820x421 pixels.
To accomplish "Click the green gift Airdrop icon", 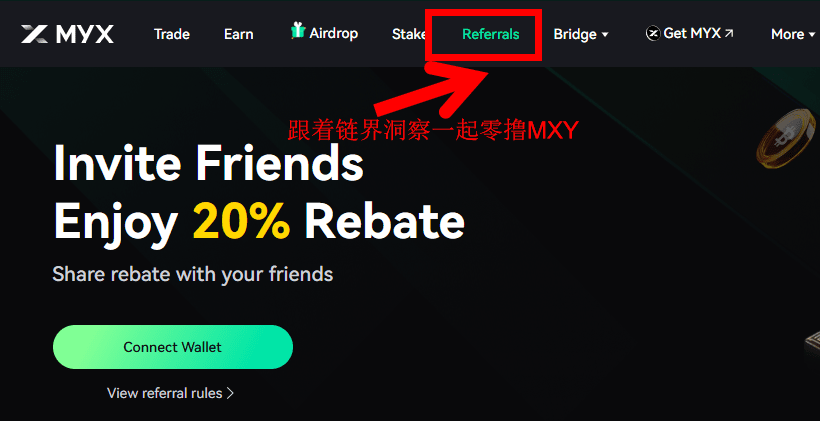I will 298,31.
